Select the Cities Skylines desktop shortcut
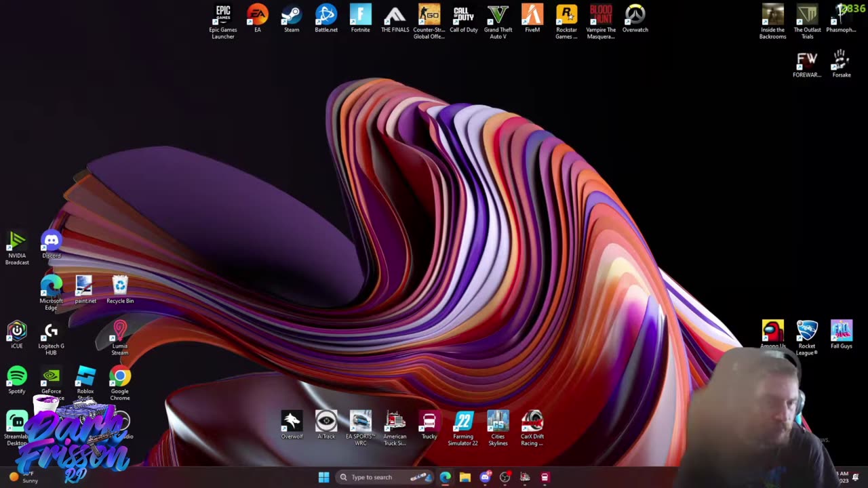The height and width of the screenshot is (488, 868). click(498, 428)
